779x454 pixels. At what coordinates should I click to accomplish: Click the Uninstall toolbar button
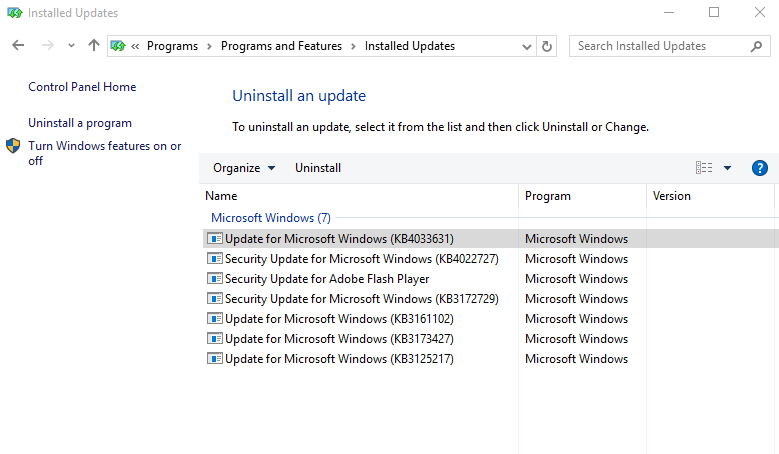click(x=318, y=168)
